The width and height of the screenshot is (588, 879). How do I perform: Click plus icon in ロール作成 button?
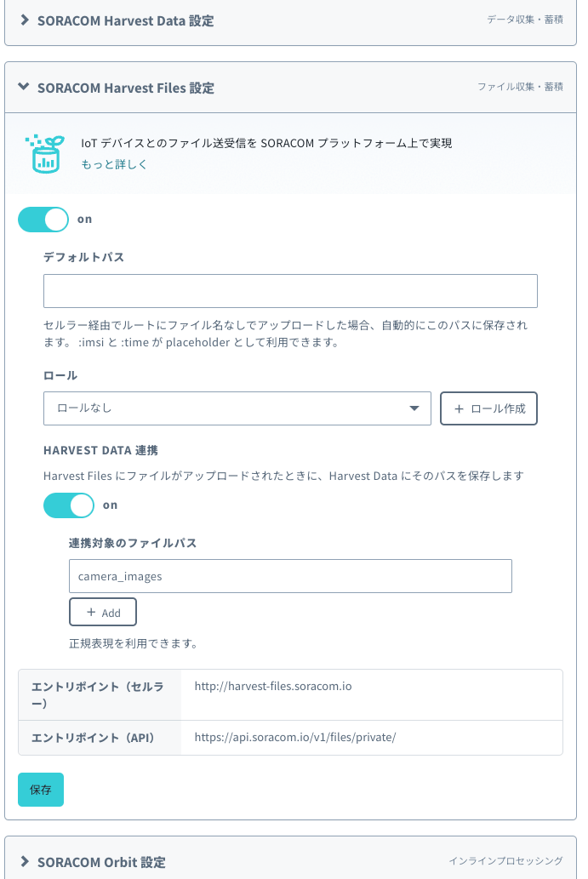[x=459, y=408]
